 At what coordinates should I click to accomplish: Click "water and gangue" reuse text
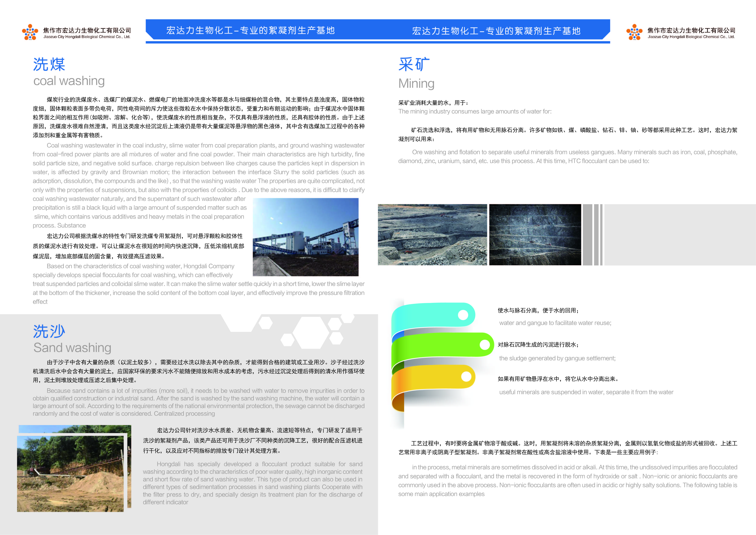pos(555,323)
